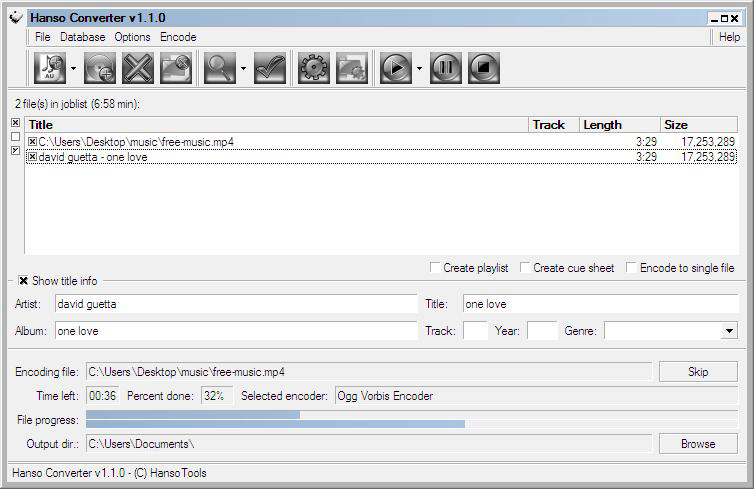Sort joblist by Length column header
The image size is (754, 489).
point(619,125)
